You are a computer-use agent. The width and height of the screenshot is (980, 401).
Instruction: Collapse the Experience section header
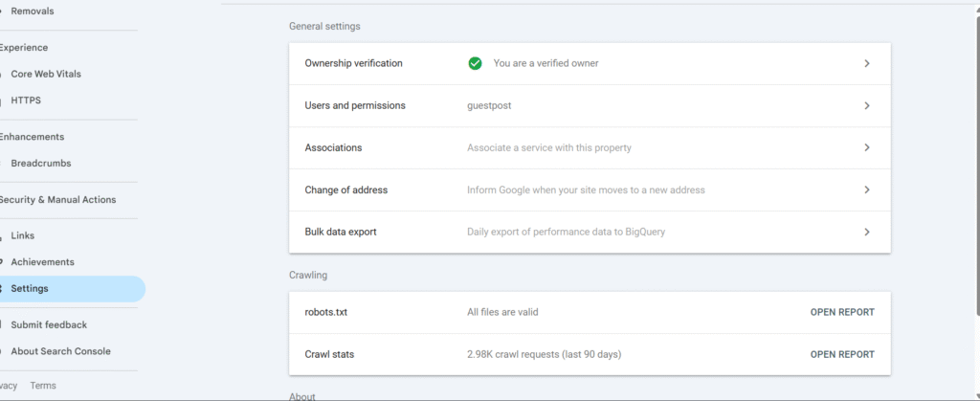(23, 48)
